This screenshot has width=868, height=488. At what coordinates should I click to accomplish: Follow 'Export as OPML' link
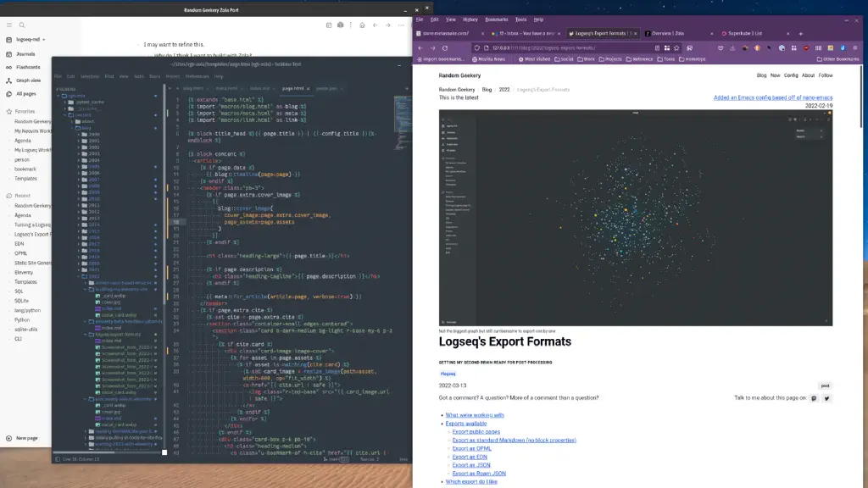471,449
